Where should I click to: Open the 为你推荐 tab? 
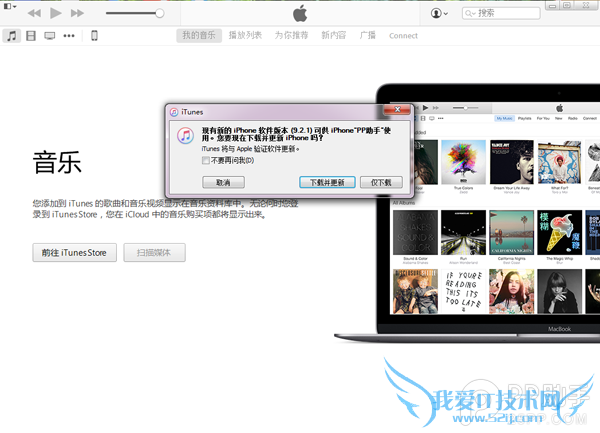pos(292,36)
